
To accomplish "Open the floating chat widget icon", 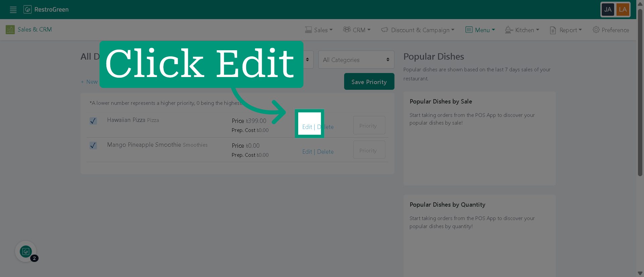I will click(x=26, y=252).
